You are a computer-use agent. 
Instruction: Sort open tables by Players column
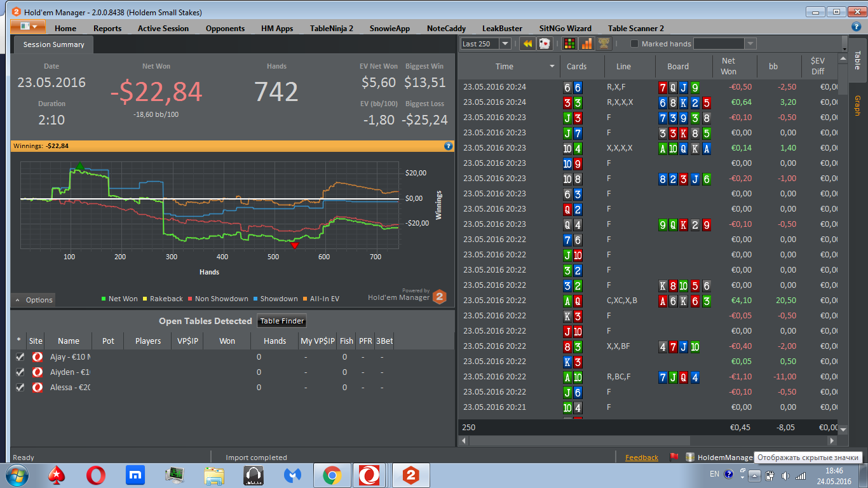point(148,341)
